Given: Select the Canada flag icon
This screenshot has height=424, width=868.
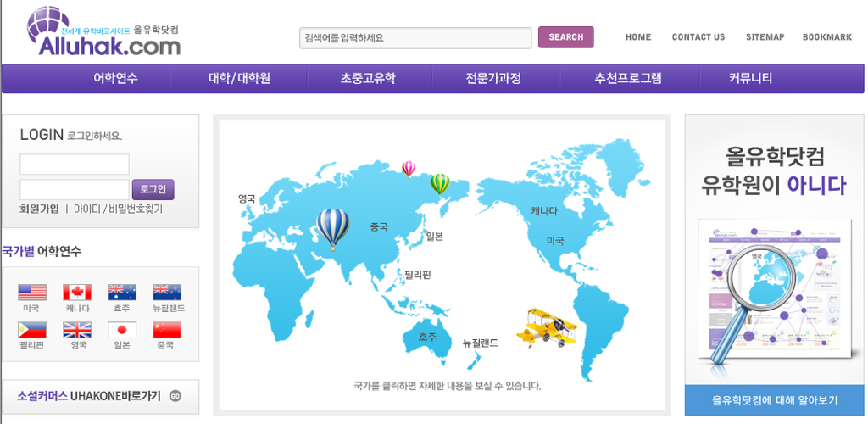Looking at the screenshot, I should pyautogui.click(x=77, y=293).
